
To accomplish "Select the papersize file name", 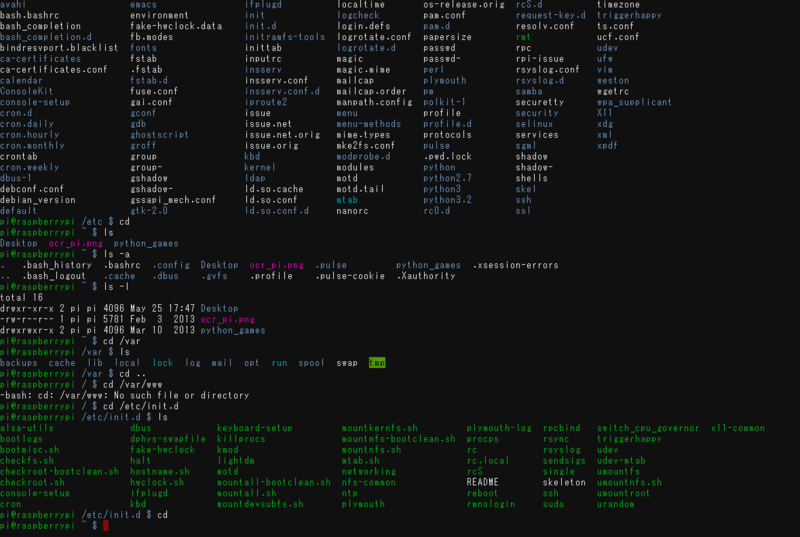I will click(447, 37).
